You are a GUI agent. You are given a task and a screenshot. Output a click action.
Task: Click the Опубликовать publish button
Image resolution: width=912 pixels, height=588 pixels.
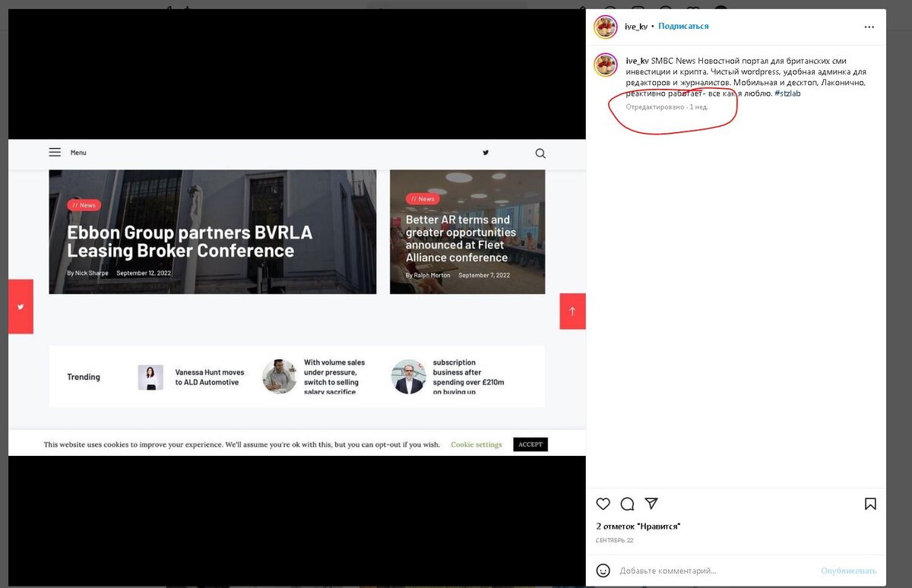(848, 571)
